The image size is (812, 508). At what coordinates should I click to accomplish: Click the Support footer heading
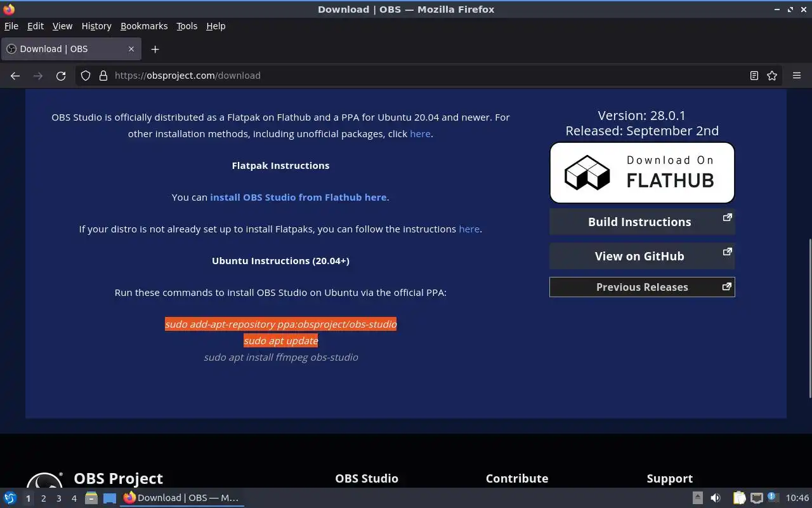(670, 478)
